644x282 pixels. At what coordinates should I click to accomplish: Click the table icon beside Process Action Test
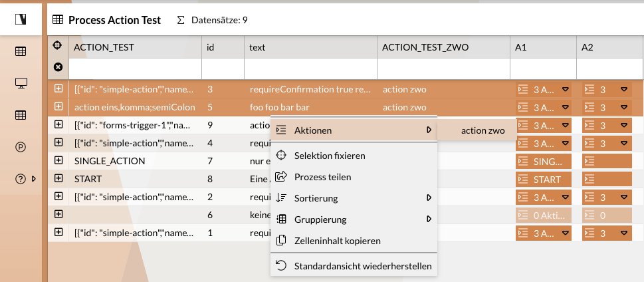[58, 20]
